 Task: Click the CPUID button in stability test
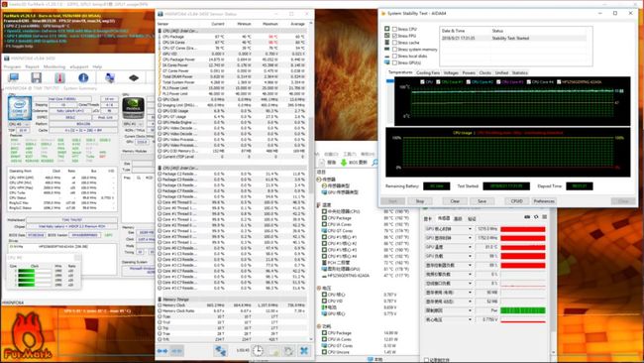point(516,201)
